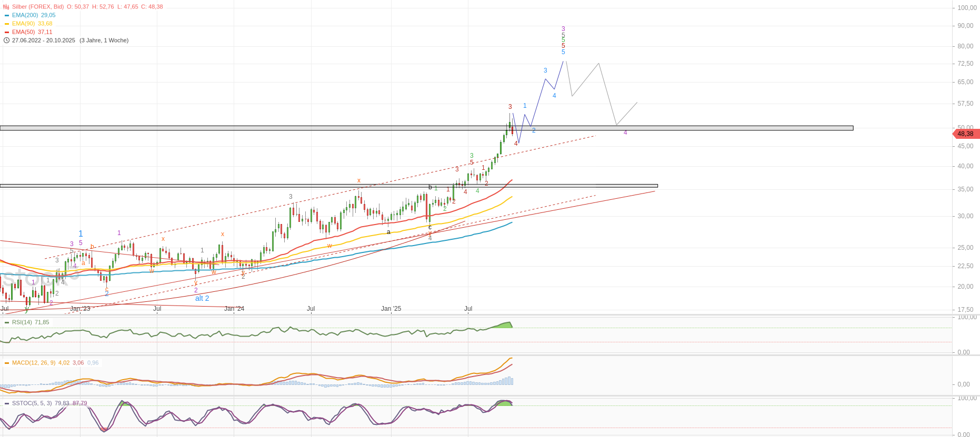The image size is (980, 437).
Task: Select the RSI(14) indicator label
Action: click(22, 322)
